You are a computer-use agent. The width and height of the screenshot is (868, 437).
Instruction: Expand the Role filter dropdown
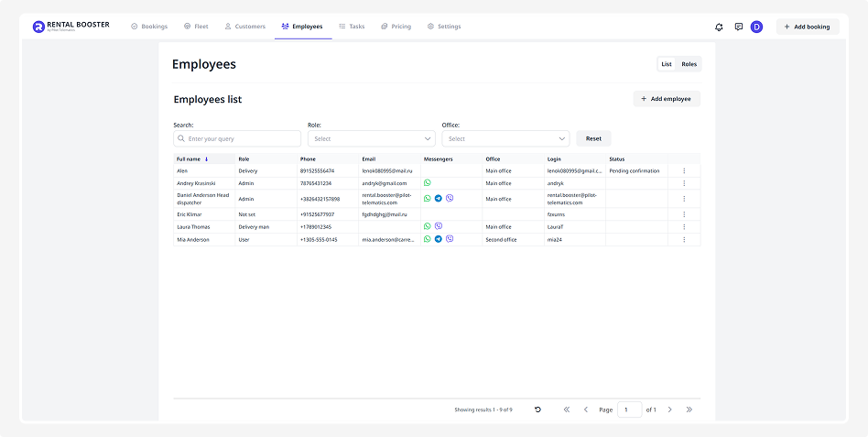click(371, 138)
